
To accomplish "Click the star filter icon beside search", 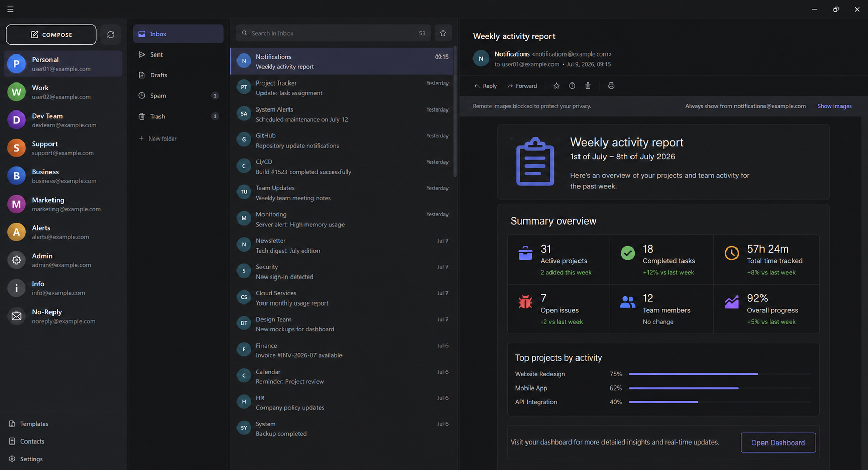I will click(x=443, y=33).
